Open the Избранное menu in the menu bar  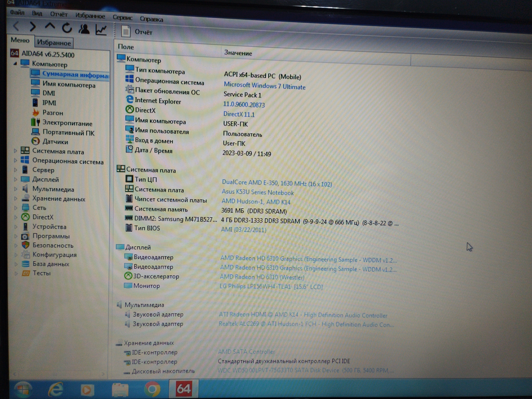pyautogui.click(x=90, y=16)
